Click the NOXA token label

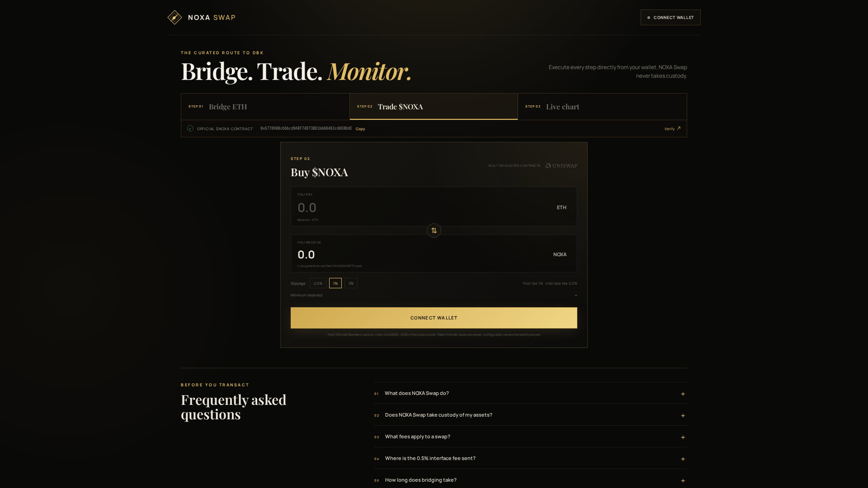[x=560, y=254]
